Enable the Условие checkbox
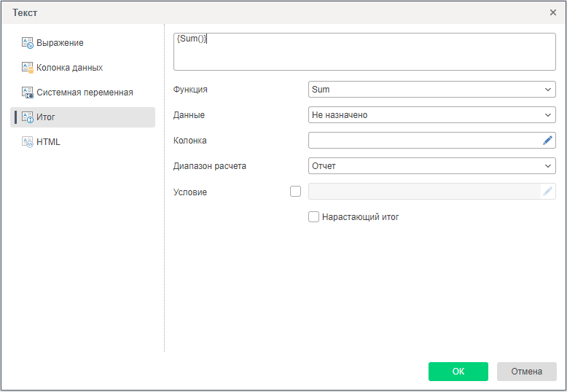This screenshot has width=567, height=392. (x=295, y=192)
